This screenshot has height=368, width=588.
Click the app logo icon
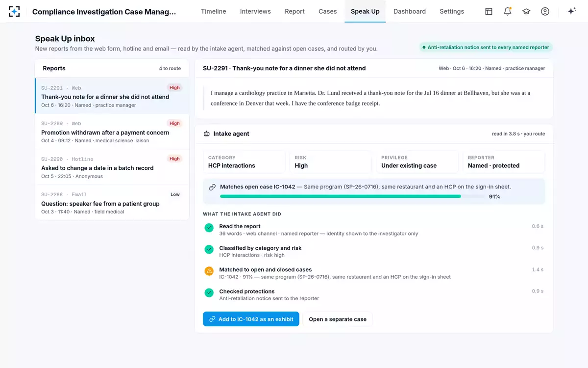tap(15, 11)
